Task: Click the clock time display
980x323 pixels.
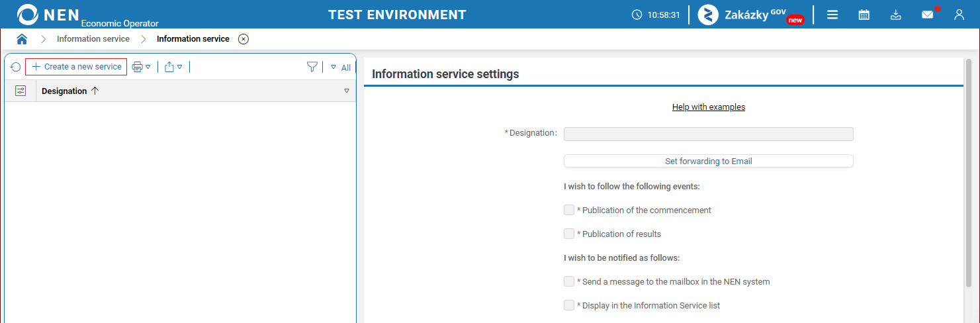Action: click(x=656, y=15)
